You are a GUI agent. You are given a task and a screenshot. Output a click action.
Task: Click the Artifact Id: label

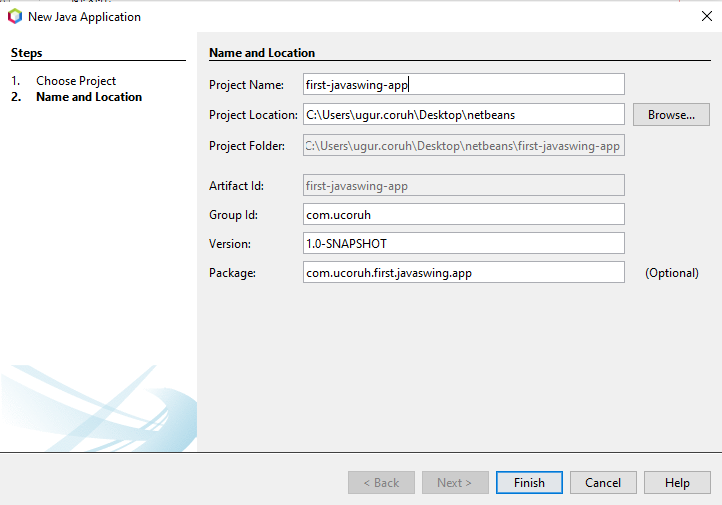[x=236, y=186]
